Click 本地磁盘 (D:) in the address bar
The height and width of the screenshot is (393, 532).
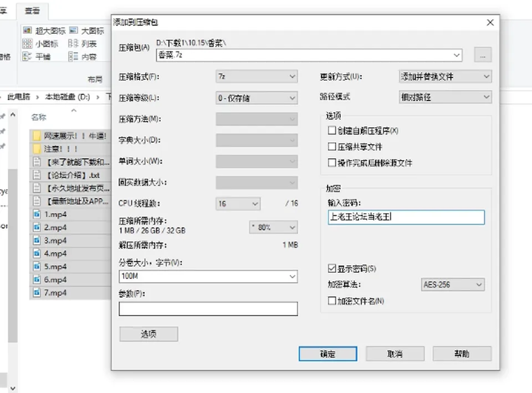(68, 97)
